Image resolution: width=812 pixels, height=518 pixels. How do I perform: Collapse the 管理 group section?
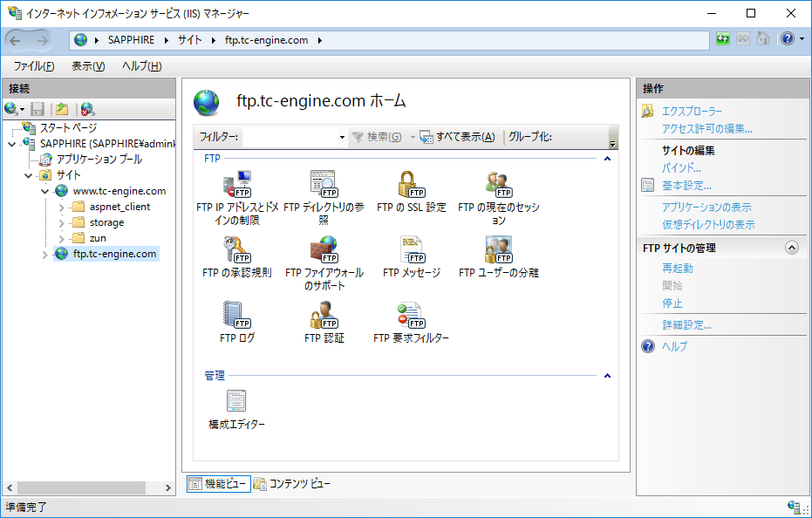coord(607,376)
